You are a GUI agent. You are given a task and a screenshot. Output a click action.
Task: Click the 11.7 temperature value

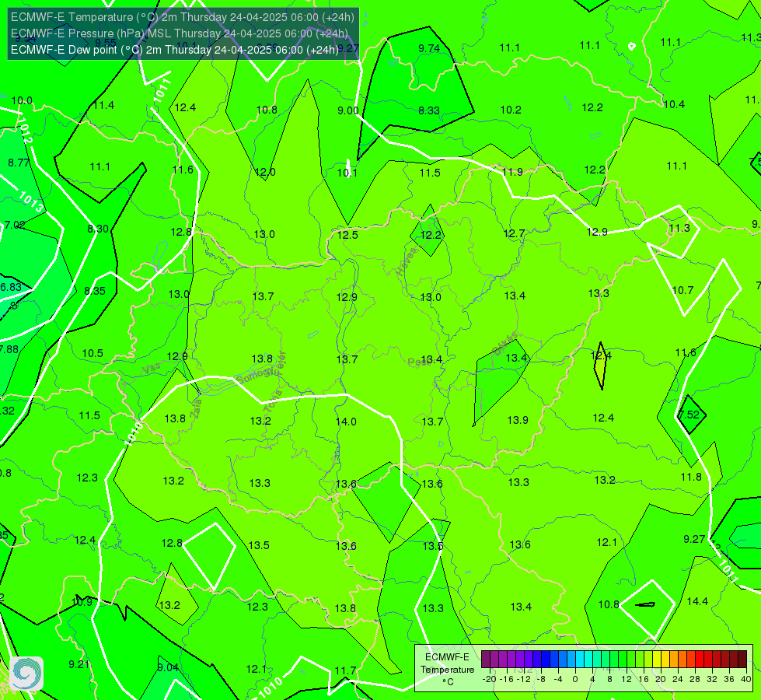[x=346, y=671]
